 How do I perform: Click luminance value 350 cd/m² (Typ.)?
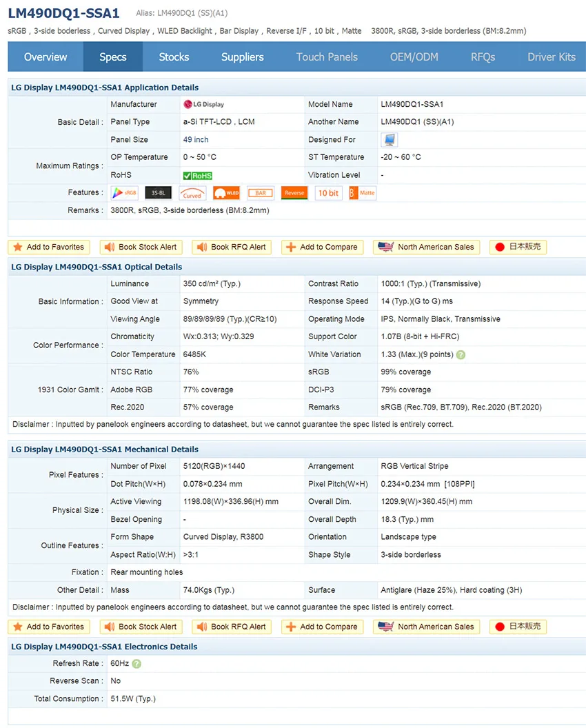coord(212,283)
